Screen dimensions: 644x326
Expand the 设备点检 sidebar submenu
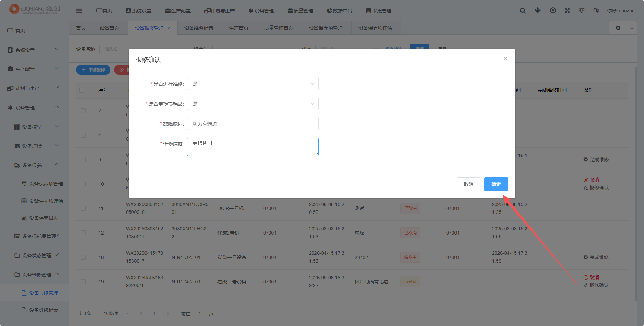[34, 146]
